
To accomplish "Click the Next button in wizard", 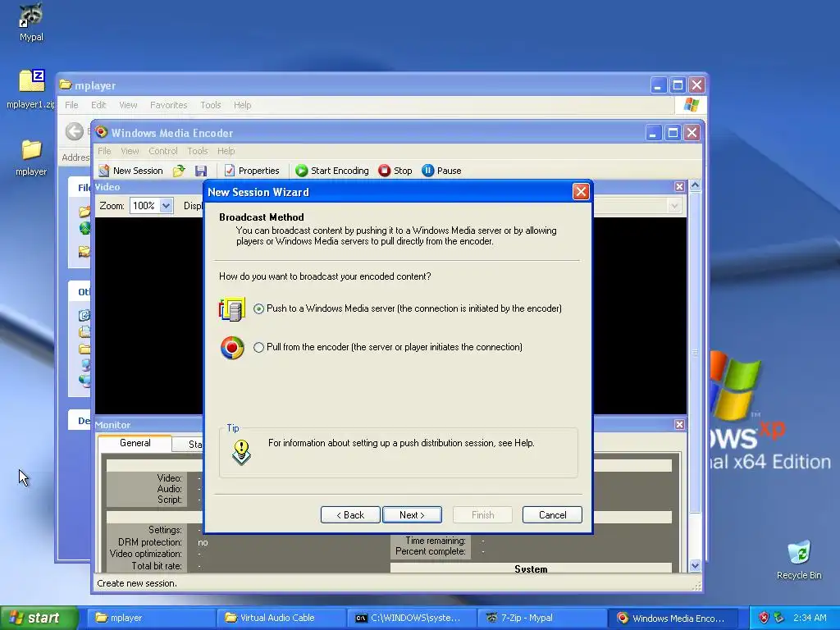I will pyautogui.click(x=412, y=515).
